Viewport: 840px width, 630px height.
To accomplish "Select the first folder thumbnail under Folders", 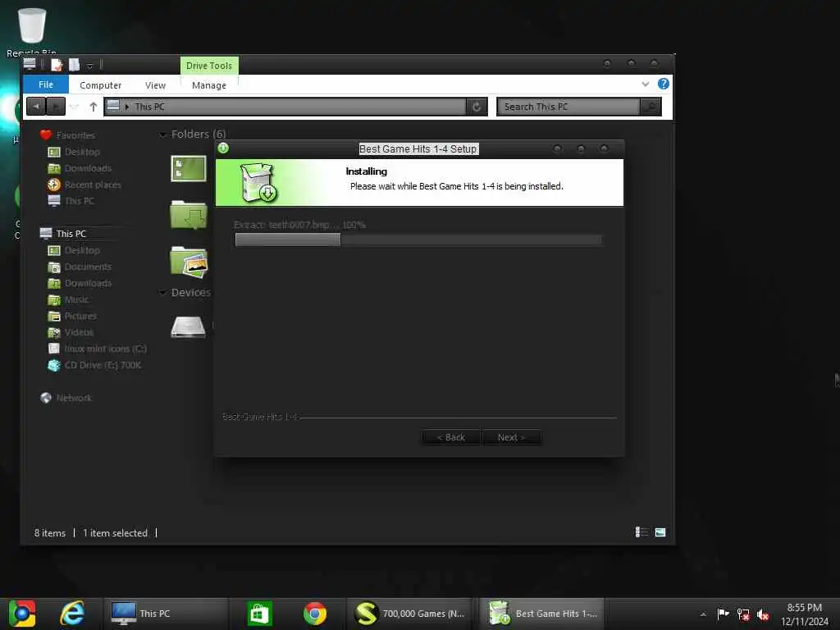I will (189, 168).
